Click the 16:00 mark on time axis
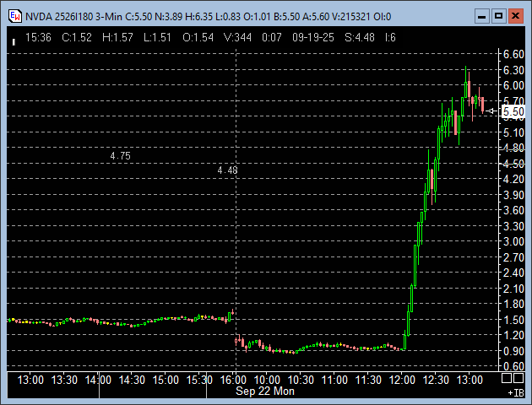This screenshot has height=405, width=532. coord(234,380)
